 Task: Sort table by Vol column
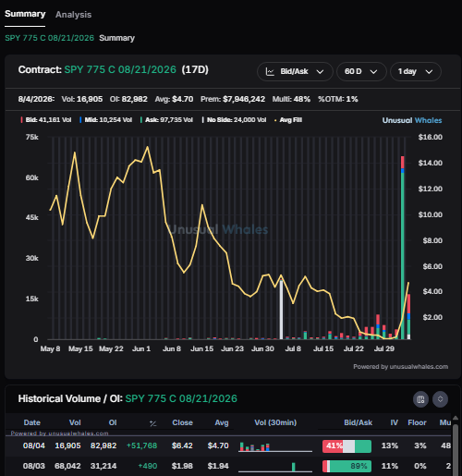[x=75, y=422]
